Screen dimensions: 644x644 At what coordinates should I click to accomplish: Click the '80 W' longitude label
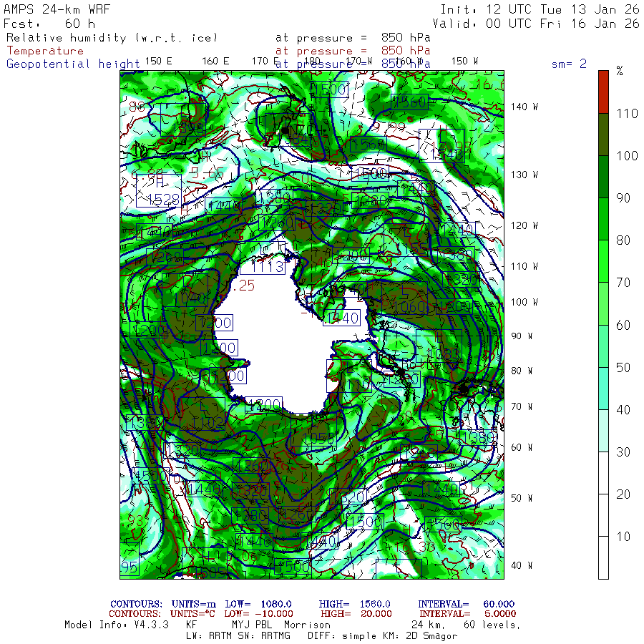click(x=522, y=371)
